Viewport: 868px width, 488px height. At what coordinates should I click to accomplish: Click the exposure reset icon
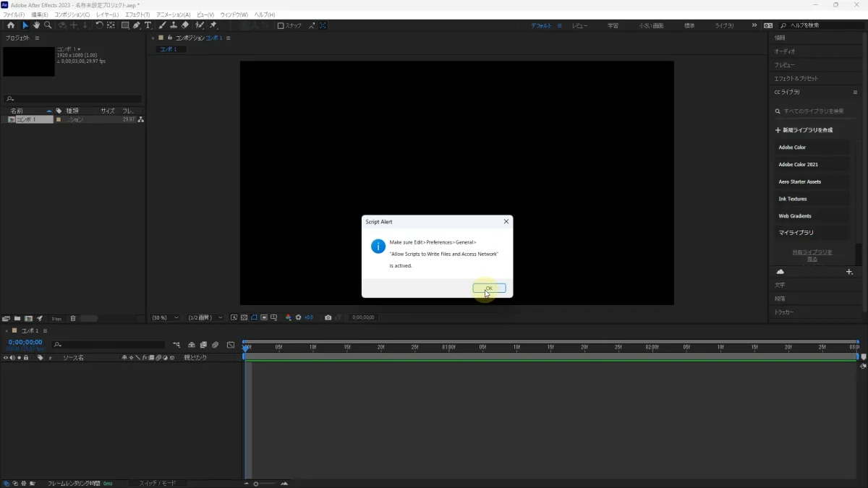pyautogui.click(x=298, y=317)
